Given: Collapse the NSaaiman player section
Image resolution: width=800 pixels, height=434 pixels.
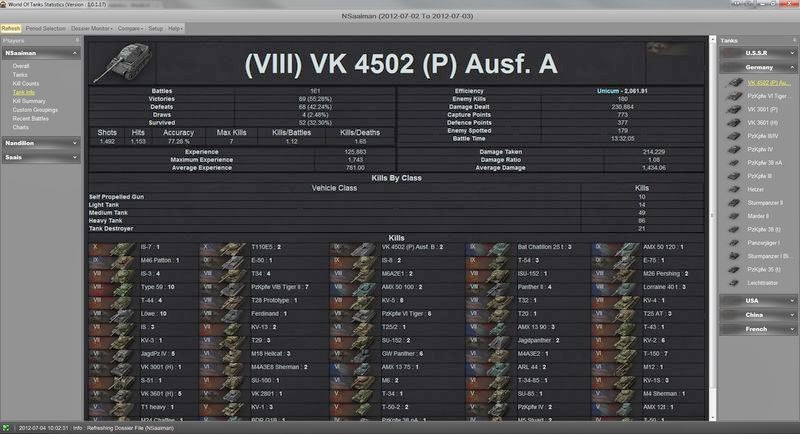Looking at the screenshot, I should (74, 53).
